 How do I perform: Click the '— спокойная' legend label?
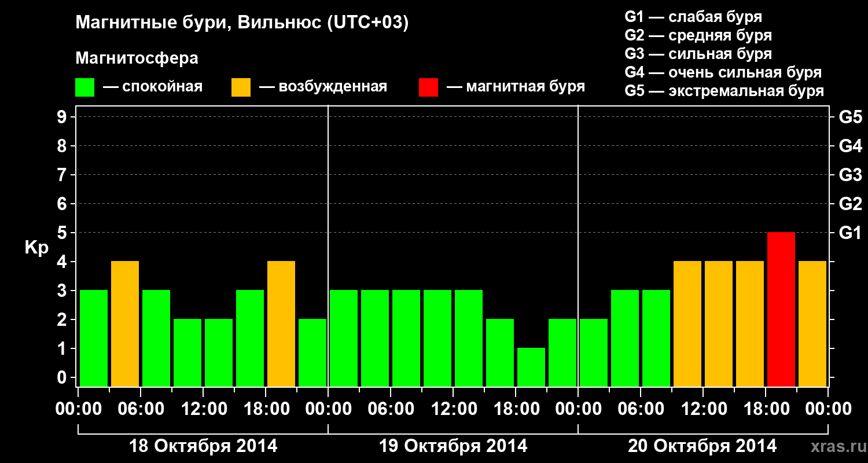tap(153, 87)
